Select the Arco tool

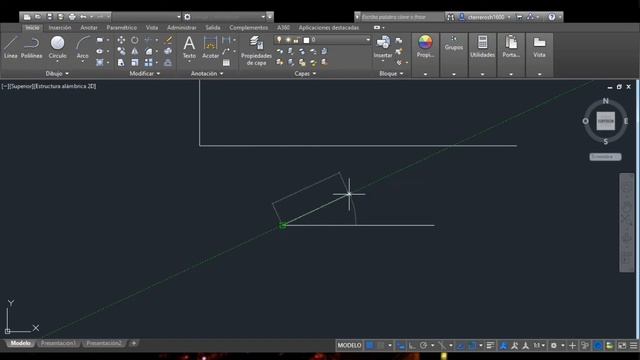(83, 47)
